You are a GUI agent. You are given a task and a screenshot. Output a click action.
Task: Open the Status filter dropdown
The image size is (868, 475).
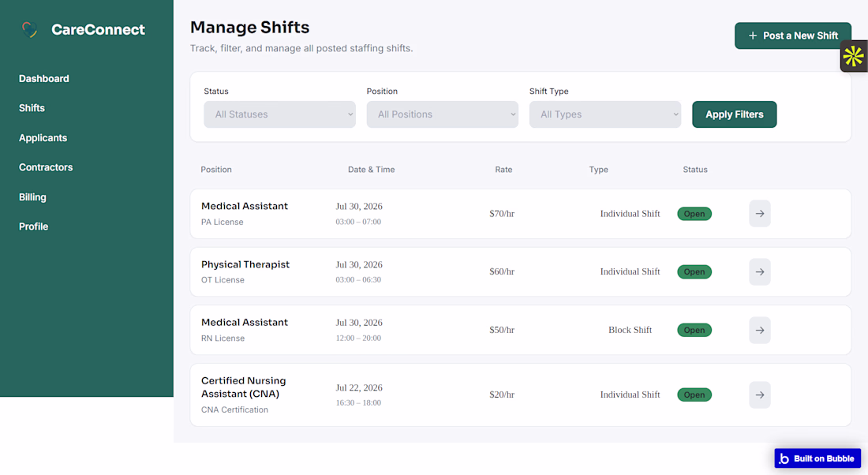[279, 114]
